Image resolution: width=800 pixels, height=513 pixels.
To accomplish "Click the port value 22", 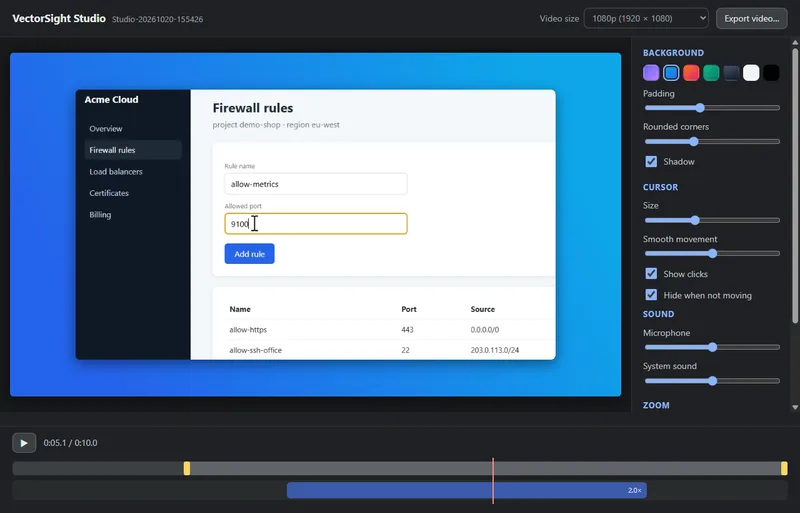I will [405, 350].
